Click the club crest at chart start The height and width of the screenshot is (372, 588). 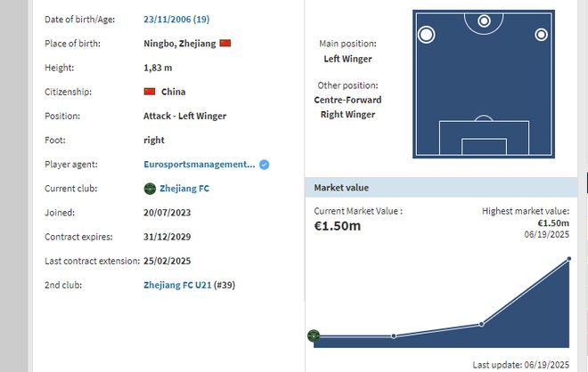click(x=314, y=336)
